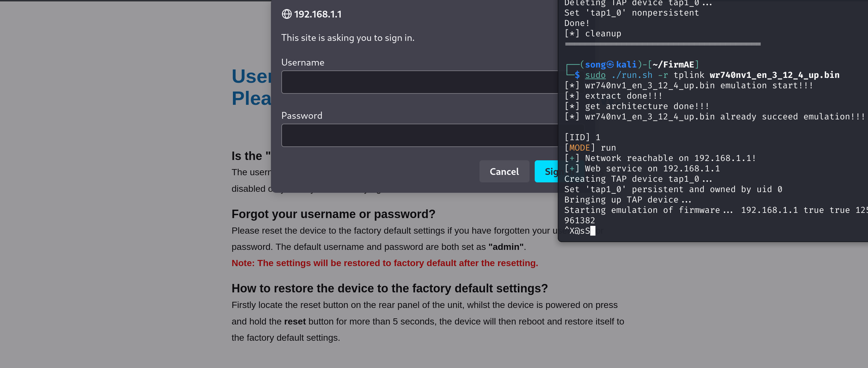Click the Username label above the field

pos(302,63)
